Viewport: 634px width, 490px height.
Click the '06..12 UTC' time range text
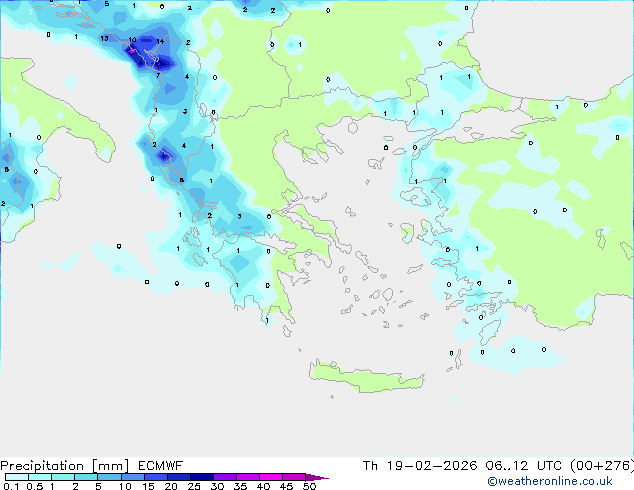pos(524,466)
